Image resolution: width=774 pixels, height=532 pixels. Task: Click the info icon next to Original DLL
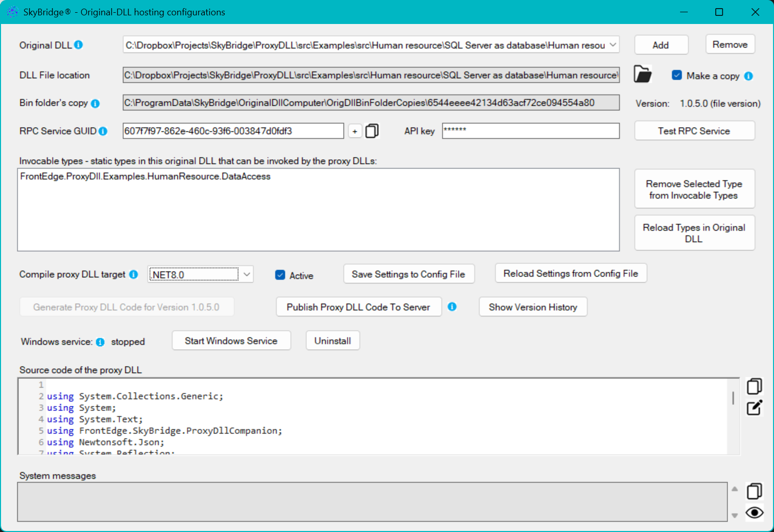tap(78, 45)
